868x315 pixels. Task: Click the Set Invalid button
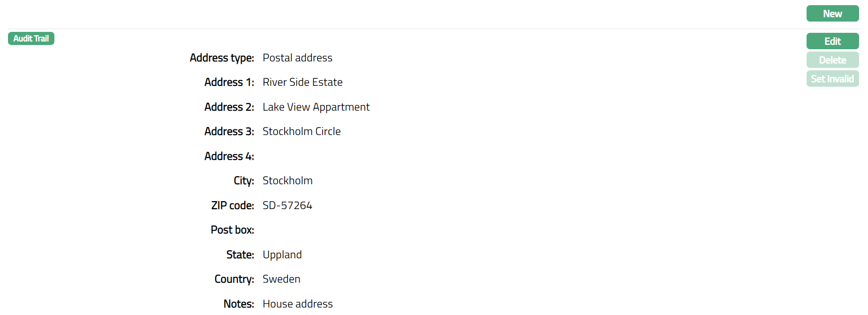click(832, 79)
